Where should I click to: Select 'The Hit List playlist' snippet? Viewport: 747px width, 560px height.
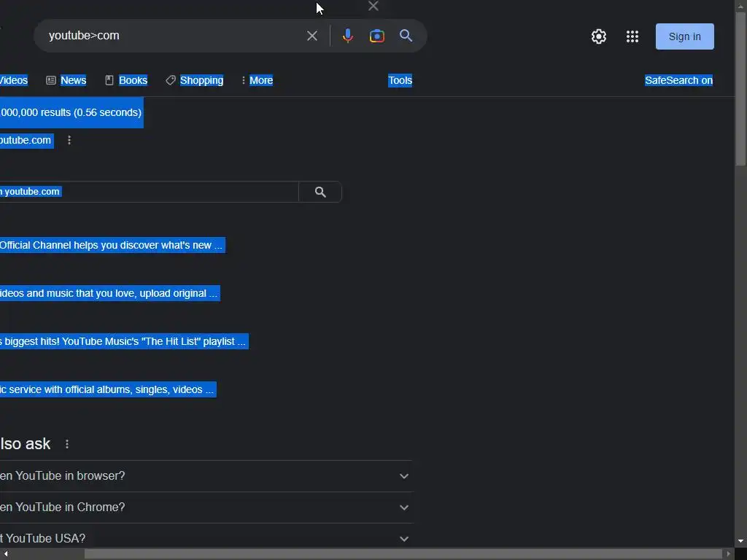pyautogui.click(x=123, y=342)
